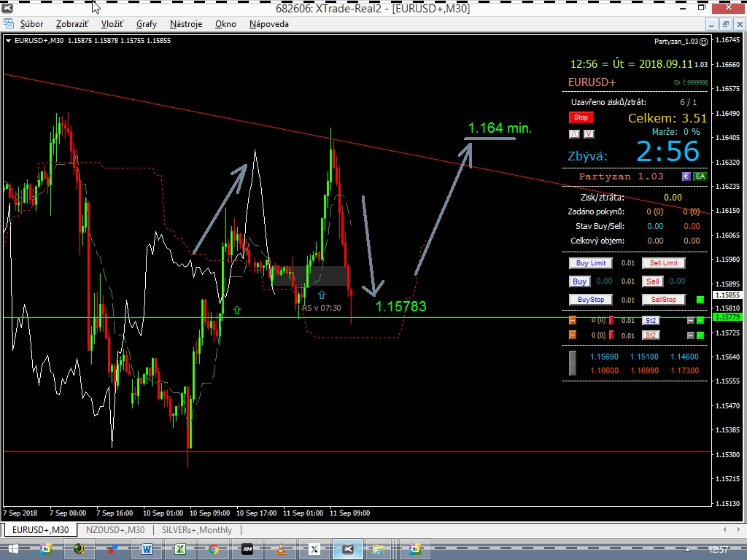Open Word from the taskbar
The image size is (747, 560).
pyautogui.click(x=147, y=549)
